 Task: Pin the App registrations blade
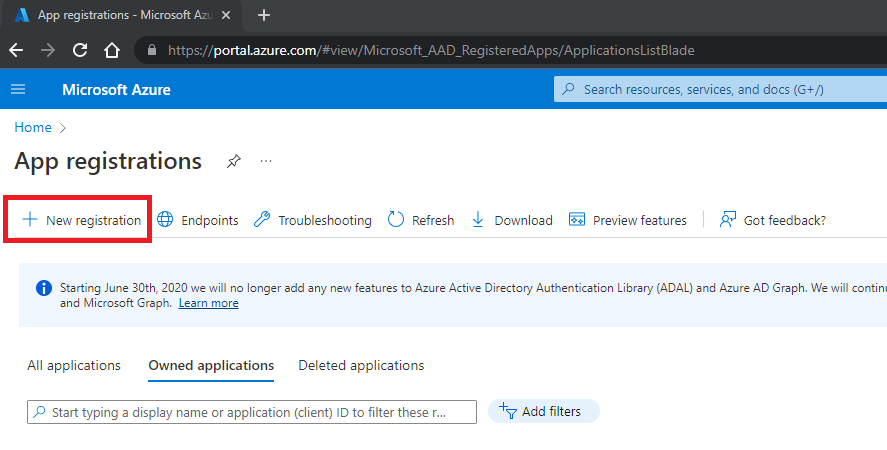(234, 161)
